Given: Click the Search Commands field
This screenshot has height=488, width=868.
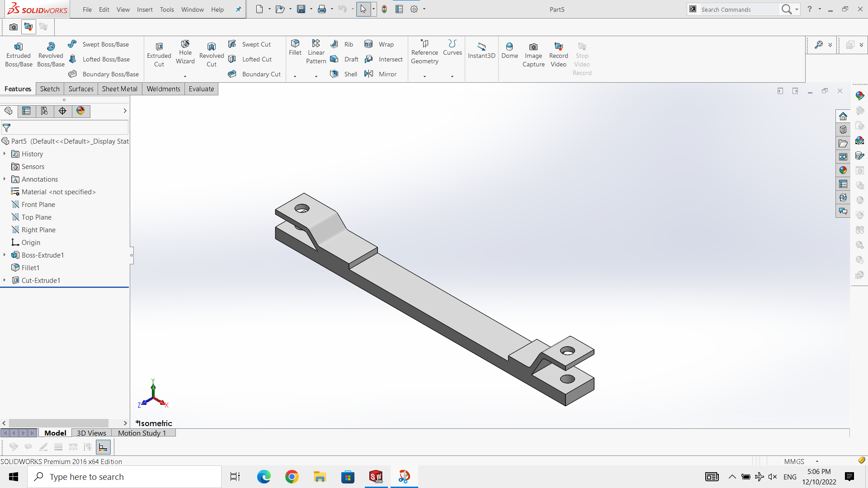Looking at the screenshot, I should [x=739, y=9].
